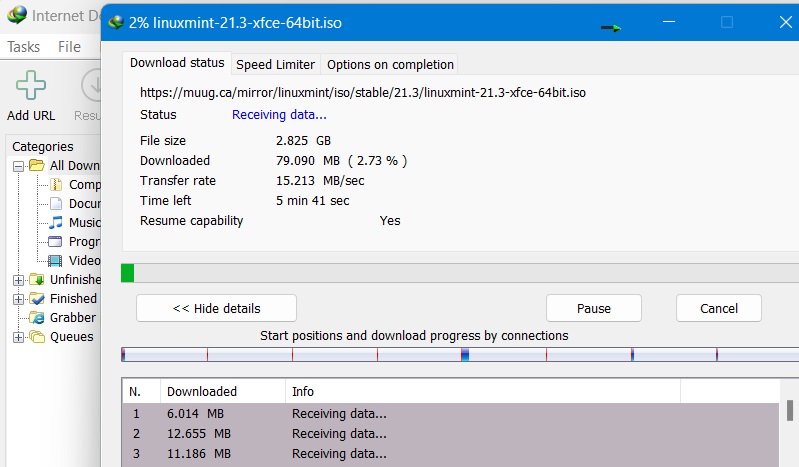Select the Queues tree label

[x=72, y=336]
